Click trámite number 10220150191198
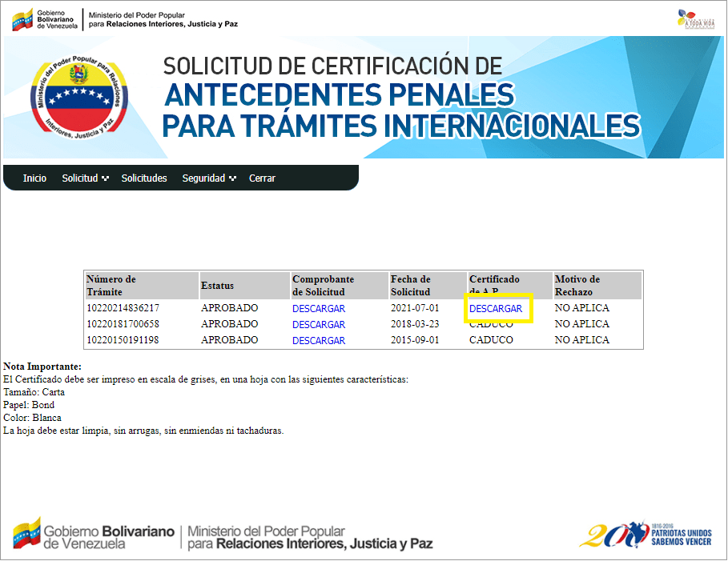 123,340
